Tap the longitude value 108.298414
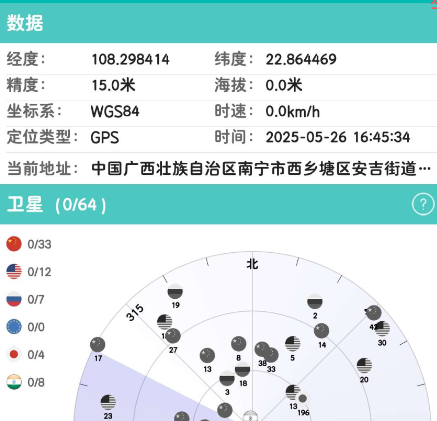The width and height of the screenshot is (437, 421). 130,59
